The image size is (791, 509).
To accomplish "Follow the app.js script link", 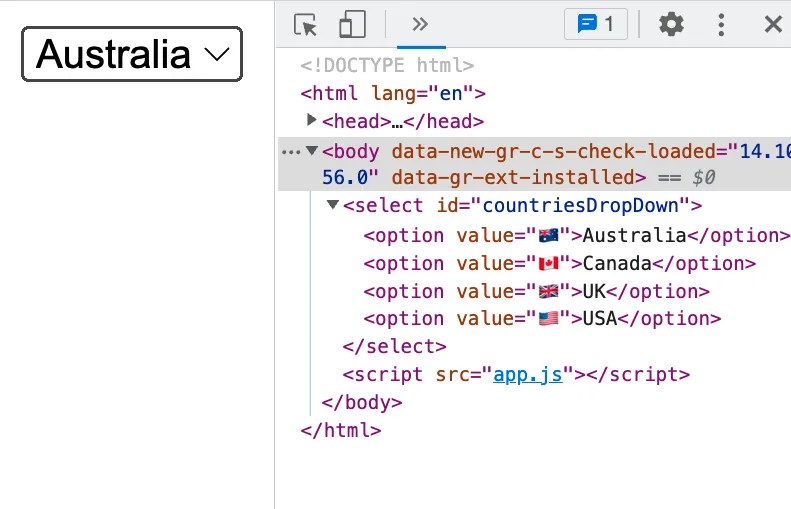I will (528, 375).
